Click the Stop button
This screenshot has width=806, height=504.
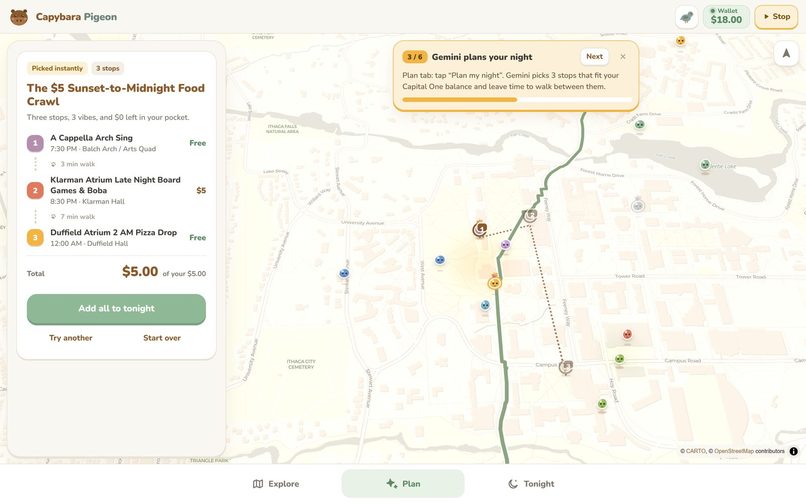(x=776, y=17)
